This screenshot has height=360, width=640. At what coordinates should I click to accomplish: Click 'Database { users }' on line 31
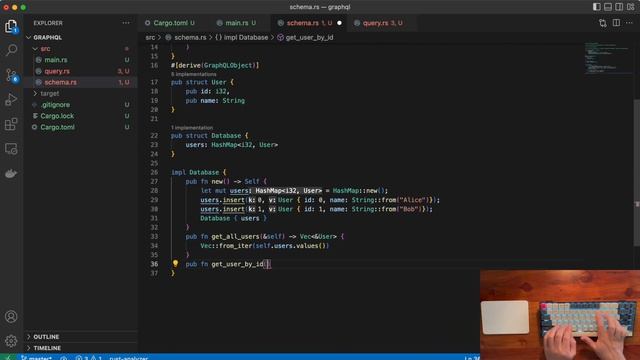[233, 218]
